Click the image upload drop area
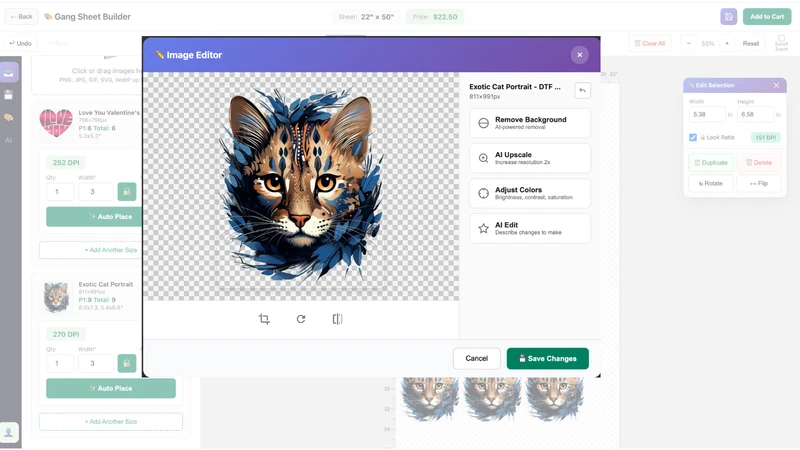800x450 pixels. pyautogui.click(x=87, y=76)
